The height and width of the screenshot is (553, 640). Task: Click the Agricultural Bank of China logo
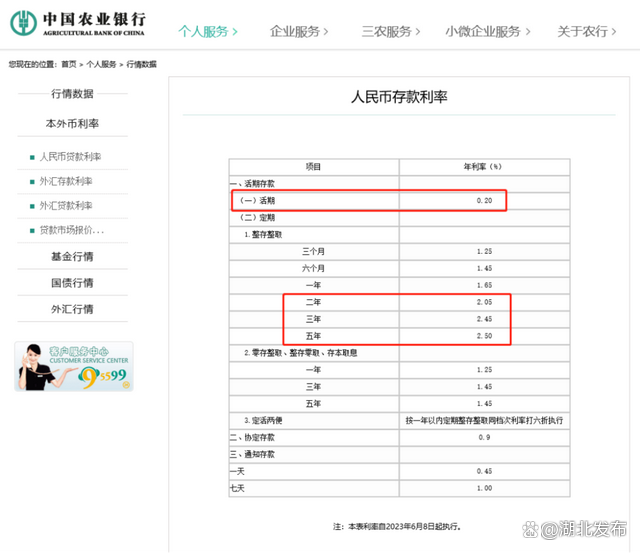78,23
